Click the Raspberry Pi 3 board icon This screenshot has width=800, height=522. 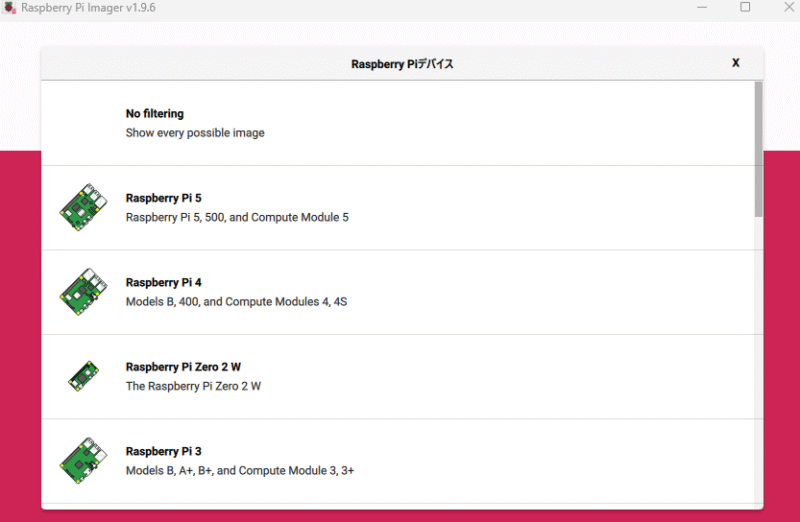82,460
